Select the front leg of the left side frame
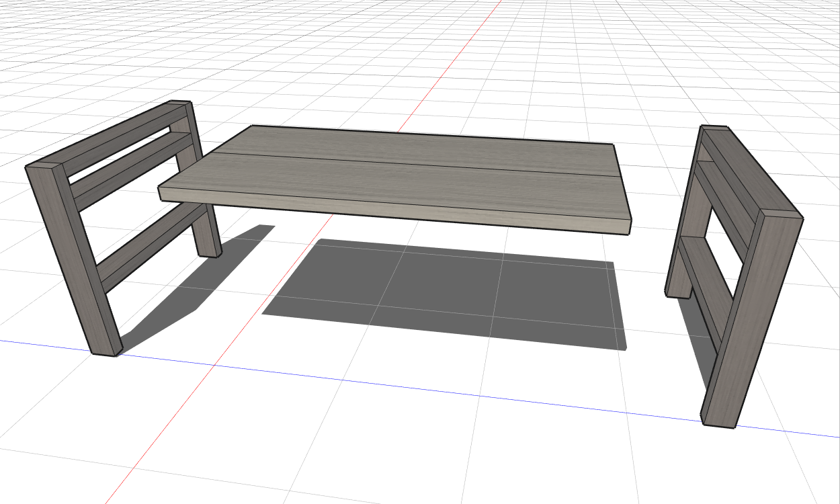The width and height of the screenshot is (840, 504). (x=74, y=259)
